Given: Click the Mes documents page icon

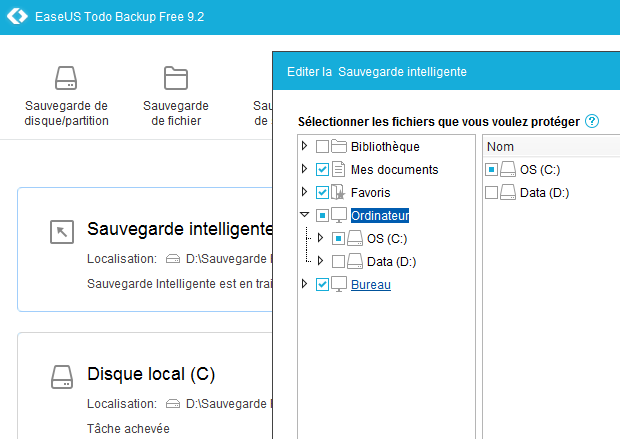Looking at the screenshot, I should click(338, 169).
